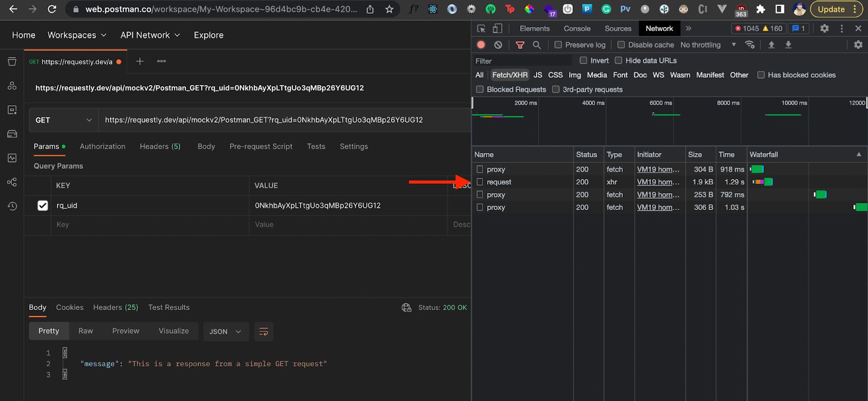Open network conditions wifi icon

pyautogui.click(x=750, y=44)
